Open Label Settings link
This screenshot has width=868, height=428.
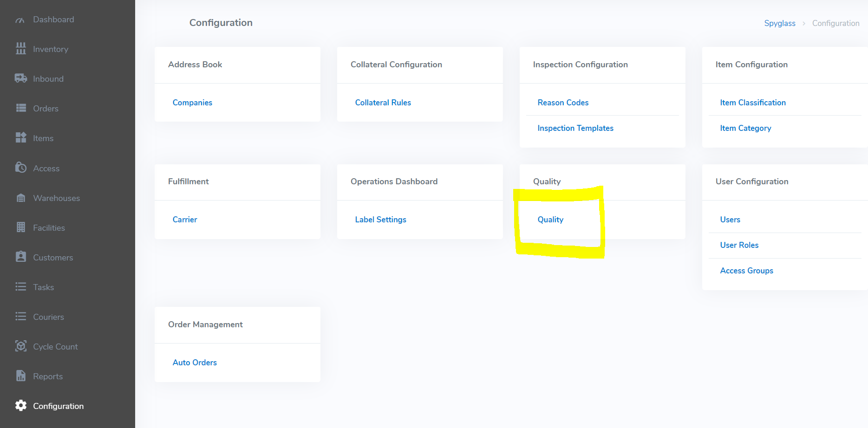tap(380, 220)
